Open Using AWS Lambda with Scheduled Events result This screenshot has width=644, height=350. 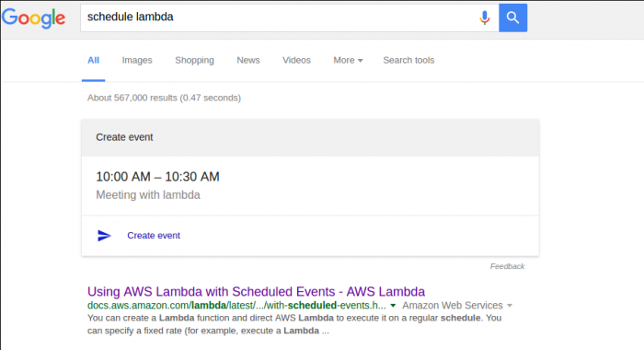256,291
